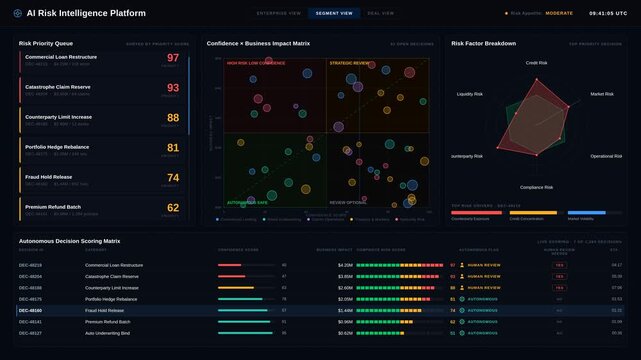Screen dimensions: 641x360
Task: Click the Credit Risk radar axis label
Action: 536,63
